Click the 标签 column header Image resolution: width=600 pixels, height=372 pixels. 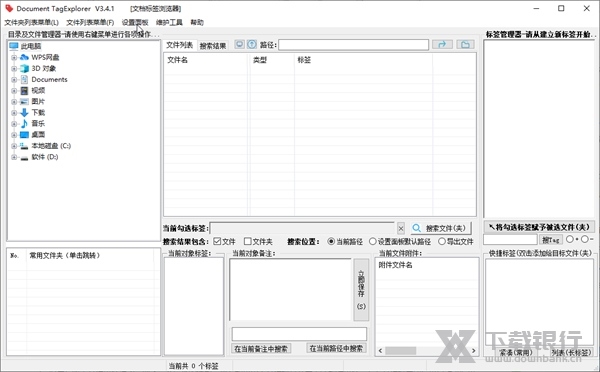[364, 60]
